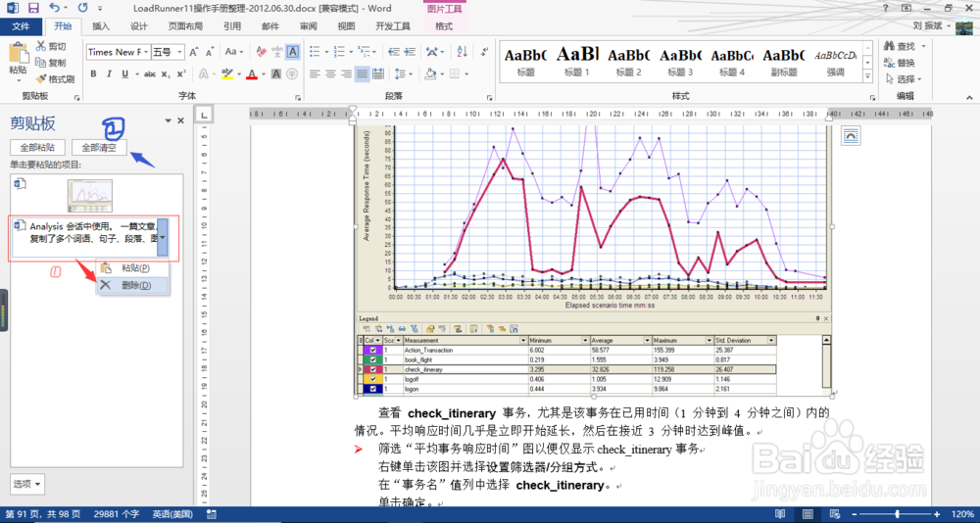
Task: Choose Delete (删除(D)) from context menu
Action: pos(132,286)
